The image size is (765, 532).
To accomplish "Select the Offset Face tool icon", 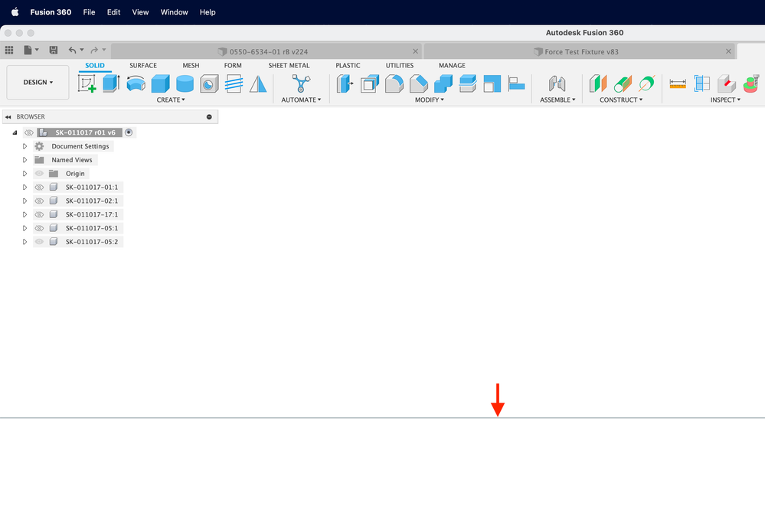I will point(467,83).
